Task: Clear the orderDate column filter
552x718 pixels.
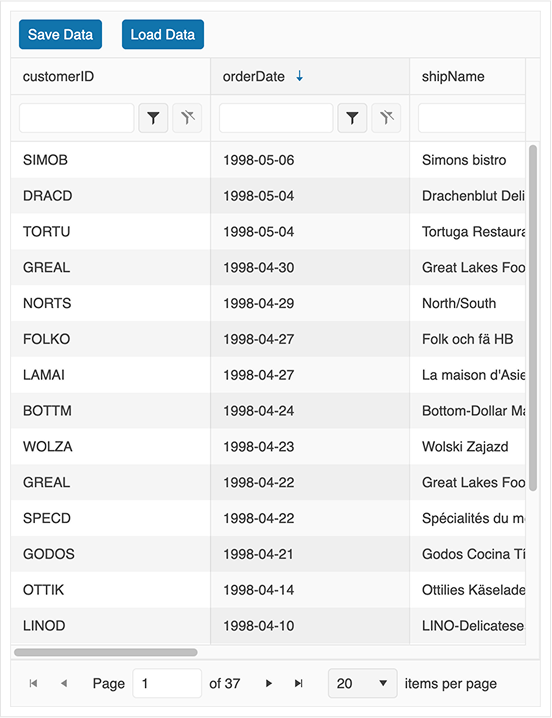Action: (x=386, y=118)
